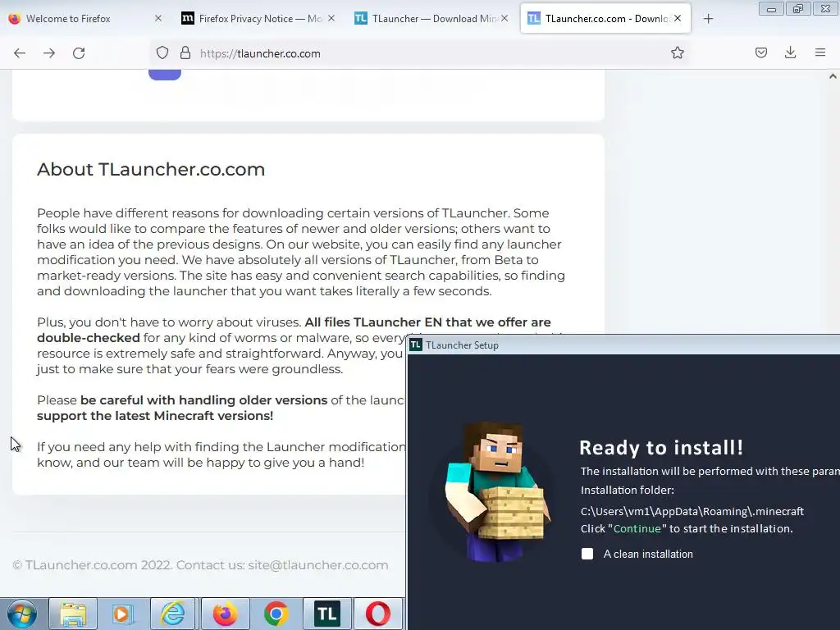Image resolution: width=840 pixels, height=630 pixels.
Task: Close the Welcome to Firefox tab
Action: (158, 18)
